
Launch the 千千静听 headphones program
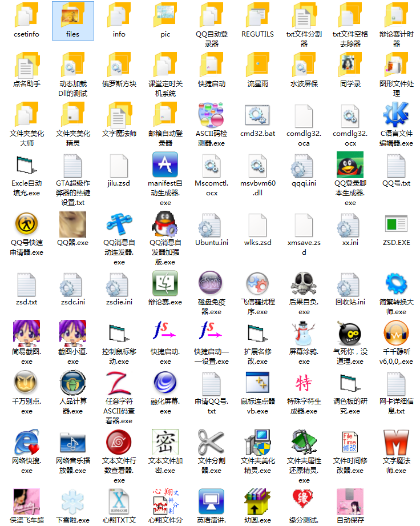397,332
